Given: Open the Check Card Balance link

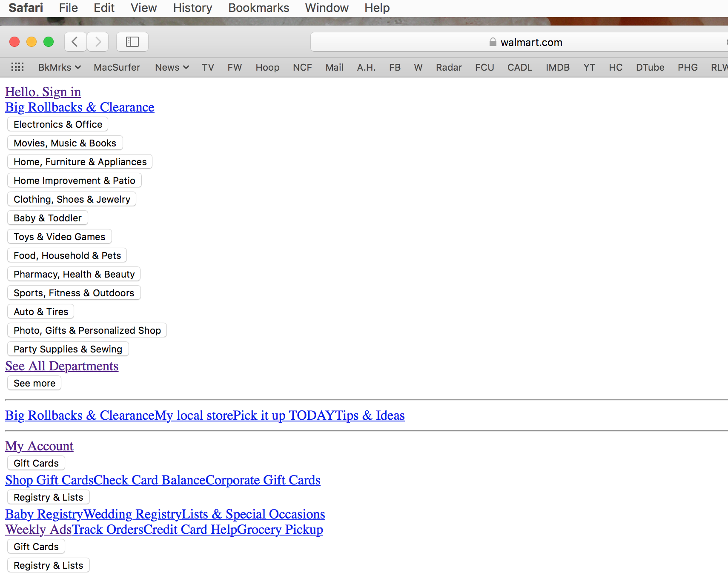Looking at the screenshot, I should tap(149, 480).
